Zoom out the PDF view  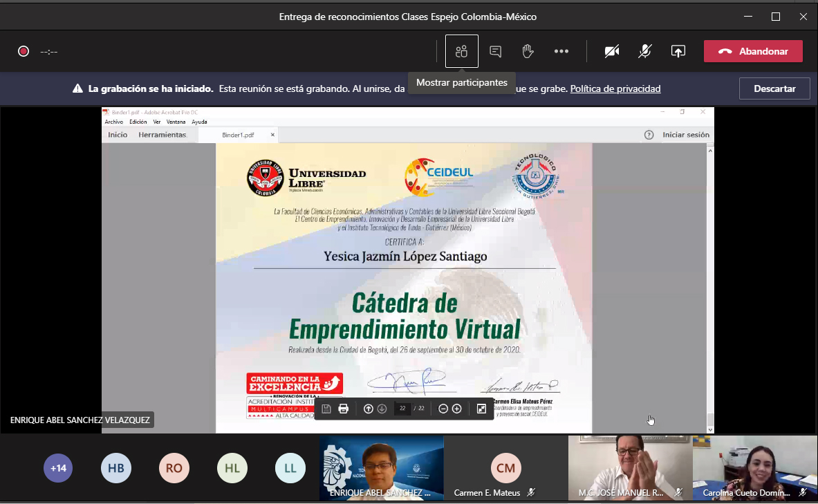[443, 409]
